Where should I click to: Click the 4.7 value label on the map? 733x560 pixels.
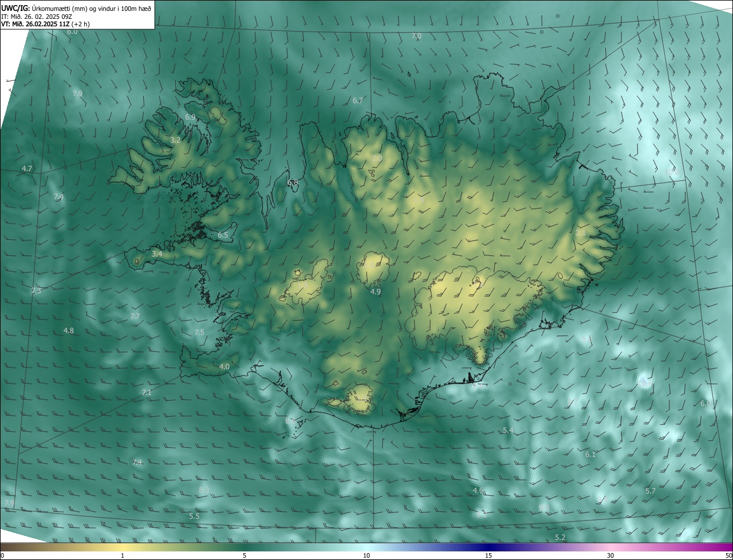click(27, 169)
